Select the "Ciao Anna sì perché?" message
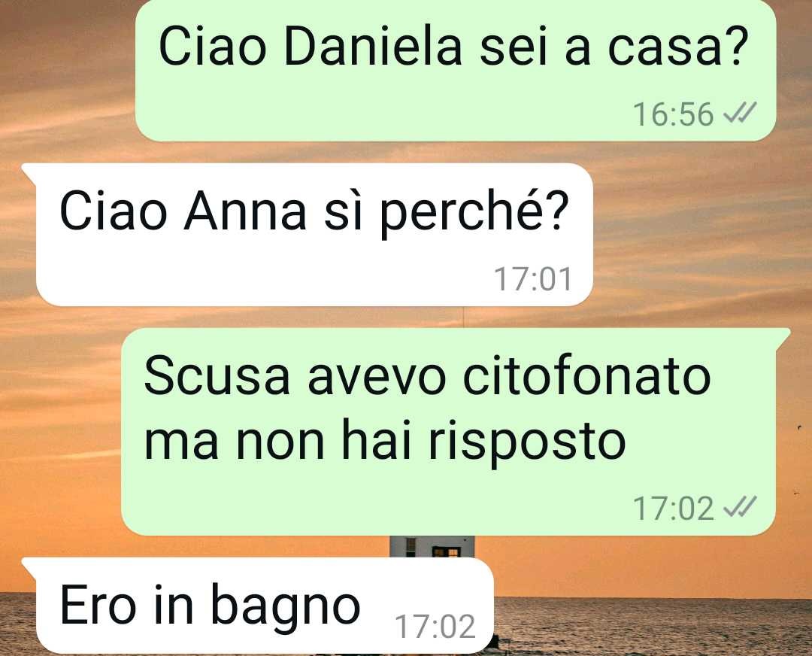Screen dimensions: 812x656 (x=314, y=235)
